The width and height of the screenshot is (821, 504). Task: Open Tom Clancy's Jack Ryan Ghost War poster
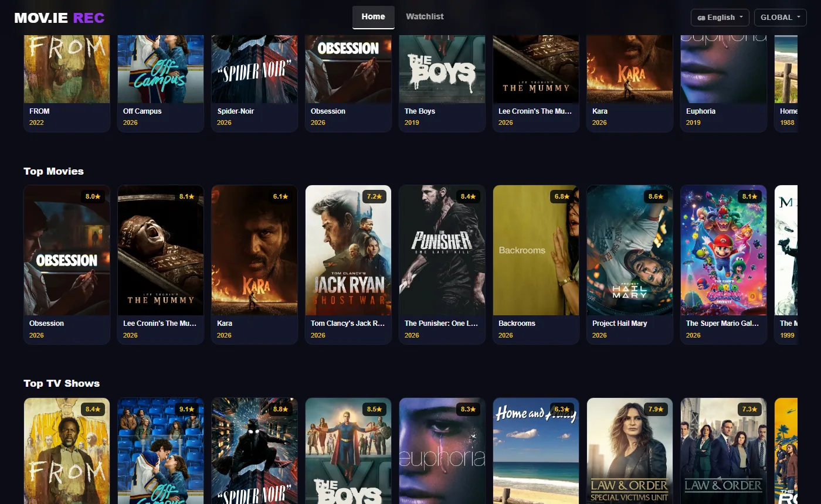pyautogui.click(x=348, y=250)
